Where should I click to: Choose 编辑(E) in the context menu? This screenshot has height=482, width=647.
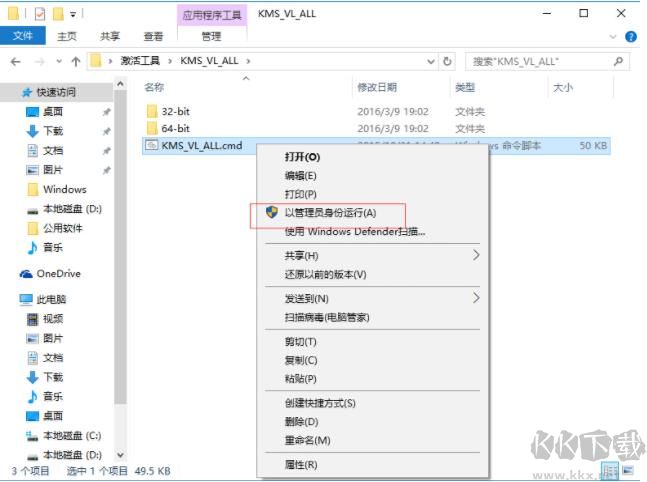click(x=300, y=176)
